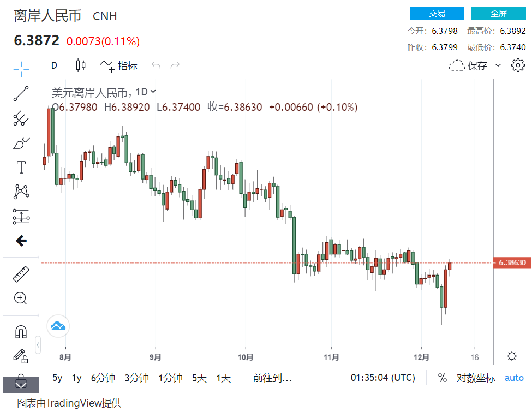Open the candlestick chart style selector
Viewport: 532px width, 412px height.
pyautogui.click(x=81, y=65)
